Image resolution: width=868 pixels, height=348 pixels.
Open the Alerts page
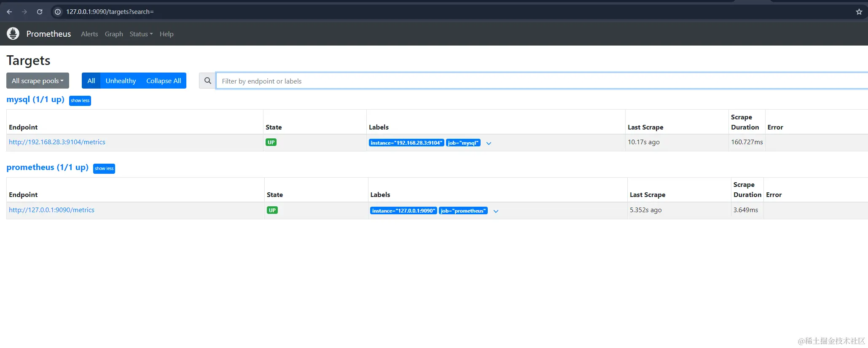89,34
